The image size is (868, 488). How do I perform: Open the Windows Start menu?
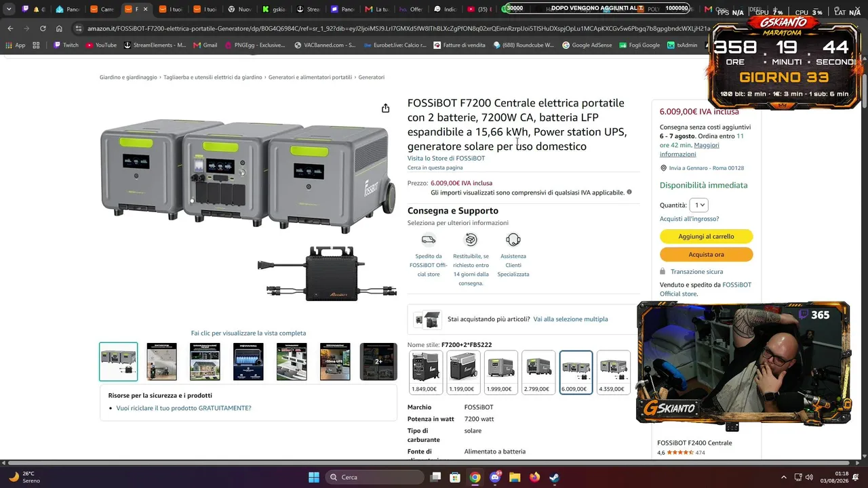pos(314,477)
